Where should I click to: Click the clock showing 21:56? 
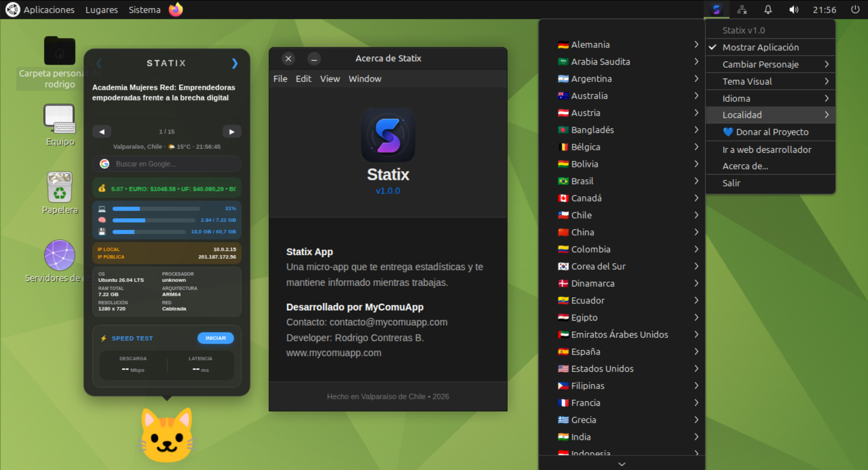[x=824, y=10]
